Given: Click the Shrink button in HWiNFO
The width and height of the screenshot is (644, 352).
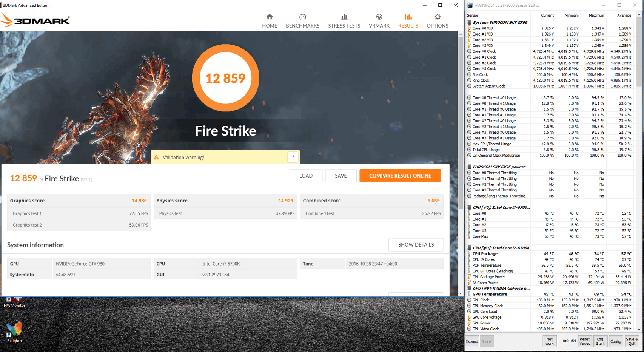Looking at the screenshot, I should click(x=487, y=341).
